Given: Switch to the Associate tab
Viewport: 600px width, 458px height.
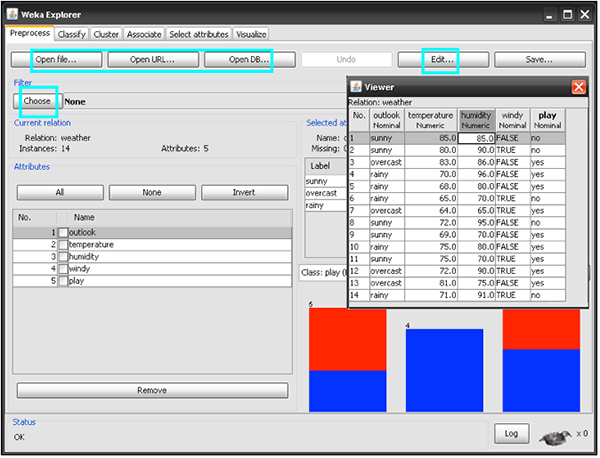Looking at the screenshot, I should pos(144,34).
